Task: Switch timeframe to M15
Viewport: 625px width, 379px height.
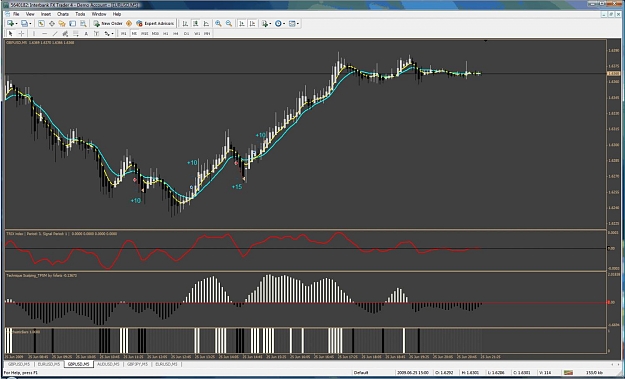Action: pos(144,33)
